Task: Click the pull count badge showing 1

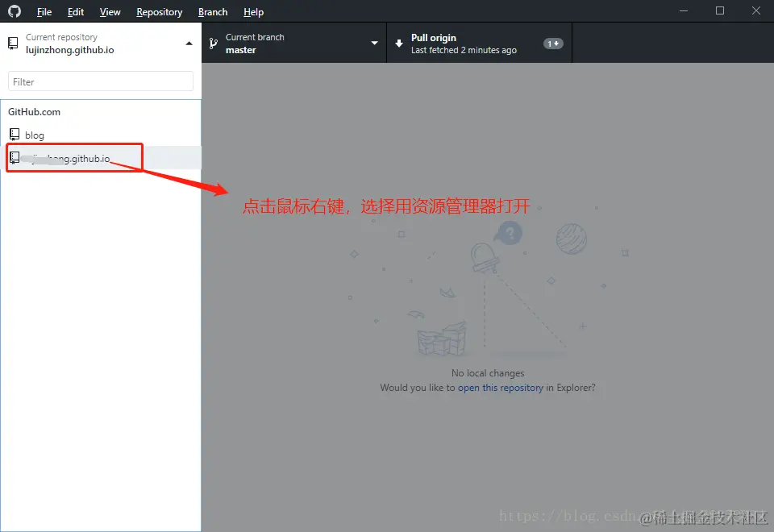Action: pyautogui.click(x=553, y=44)
